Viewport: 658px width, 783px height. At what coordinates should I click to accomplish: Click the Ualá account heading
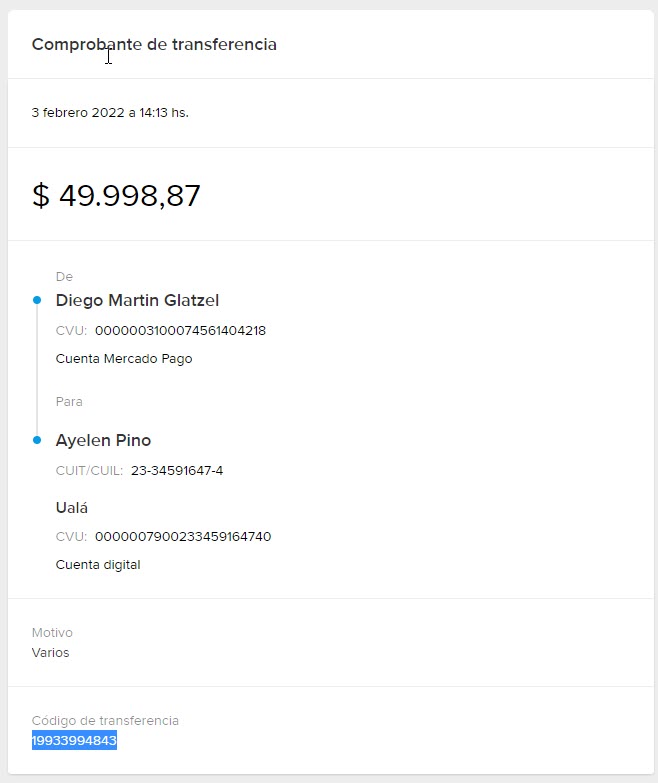point(72,508)
